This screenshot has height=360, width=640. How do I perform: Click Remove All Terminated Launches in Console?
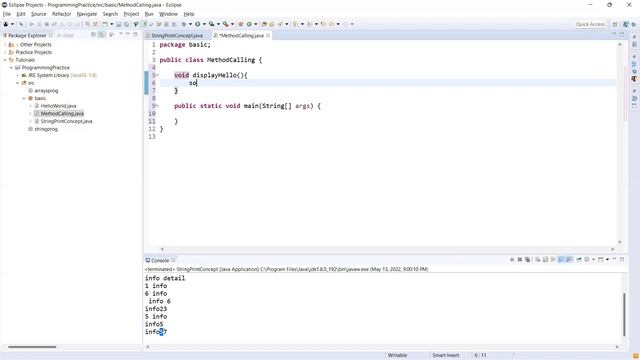527,259
